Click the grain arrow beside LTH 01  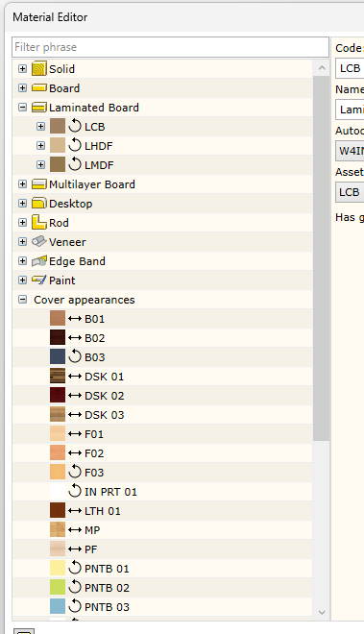(x=75, y=511)
